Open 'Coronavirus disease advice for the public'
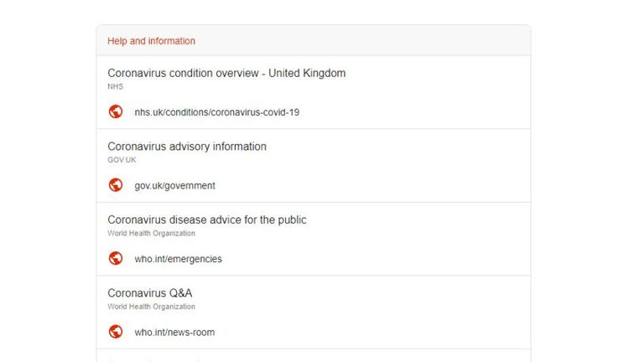Image resolution: width=644 pixels, height=362 pixels. pos(207,220)
